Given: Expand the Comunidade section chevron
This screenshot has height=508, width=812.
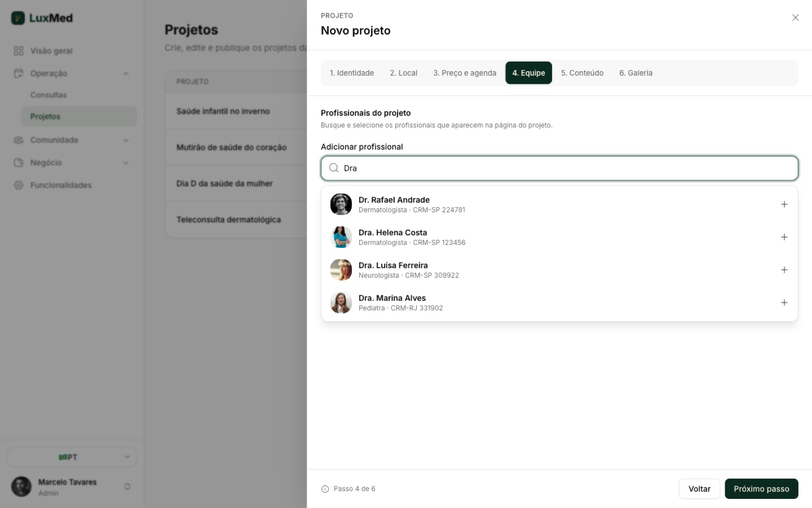Looking at the screenshot, I should (126, 140).
